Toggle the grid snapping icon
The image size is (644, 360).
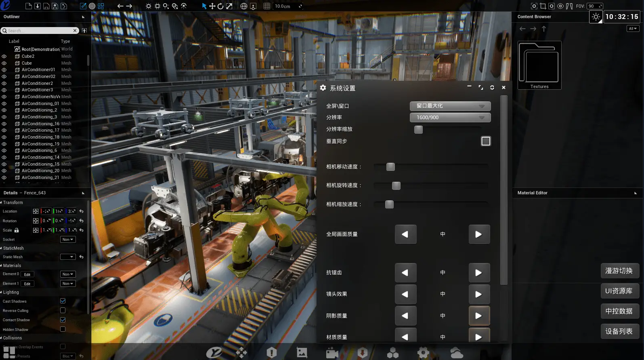(x=267, y=6)
